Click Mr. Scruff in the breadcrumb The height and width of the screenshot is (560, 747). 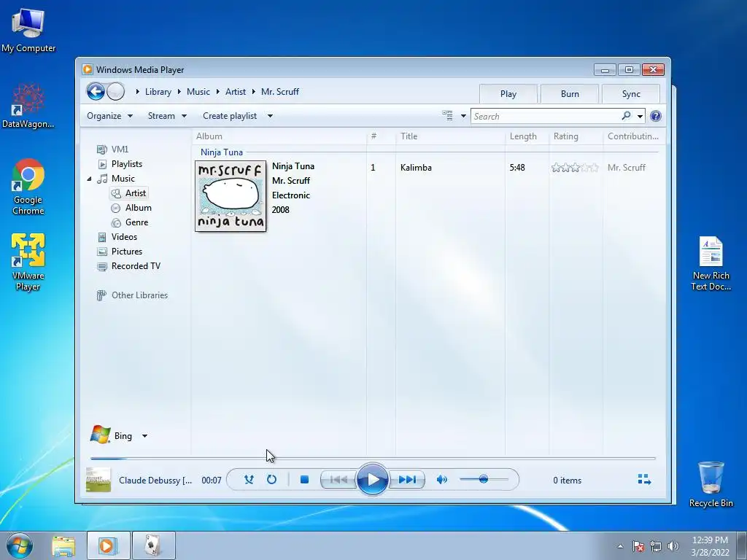pos(280,91)
